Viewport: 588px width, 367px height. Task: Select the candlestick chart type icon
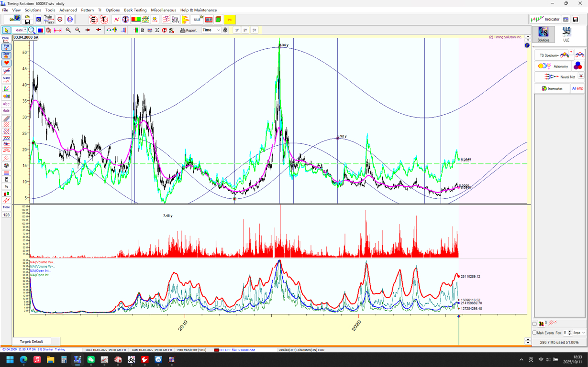[6, 194]
